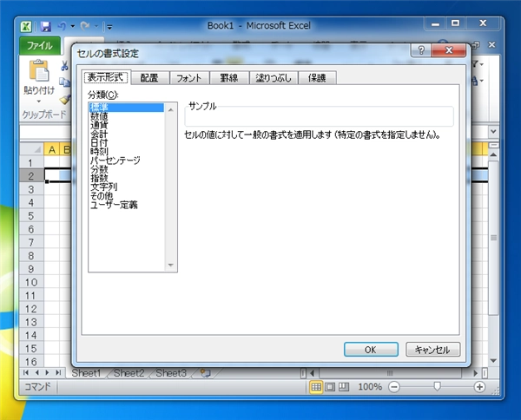Image resolution: width=521 pixels, height=420 pixels.
Task: Open the Sheet2 tab
Action: pyautogui.click(x=129, y=373)
